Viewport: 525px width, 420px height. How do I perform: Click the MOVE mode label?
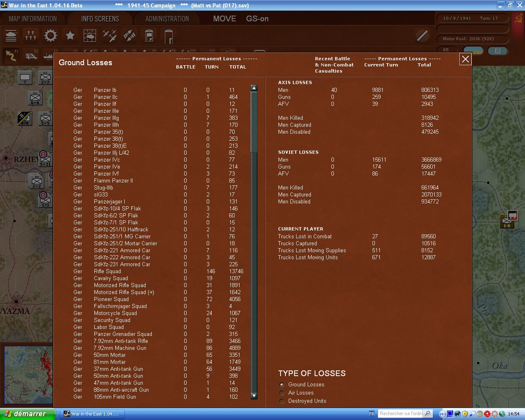pyautogui.click(x=224, y=19)
